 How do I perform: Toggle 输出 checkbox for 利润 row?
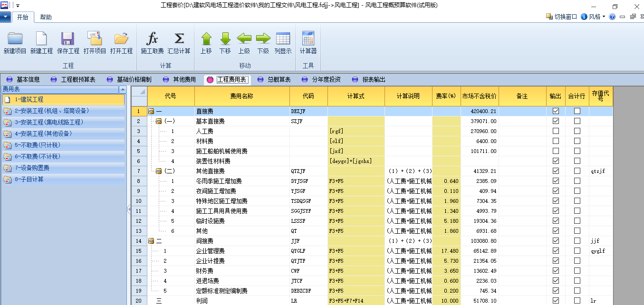[556, 301]
